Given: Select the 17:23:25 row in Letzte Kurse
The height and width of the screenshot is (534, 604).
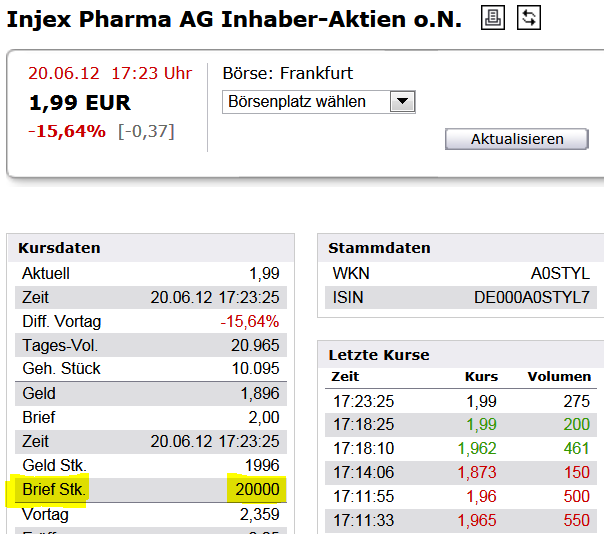Looking at the screenshot, I should (461, 401).
